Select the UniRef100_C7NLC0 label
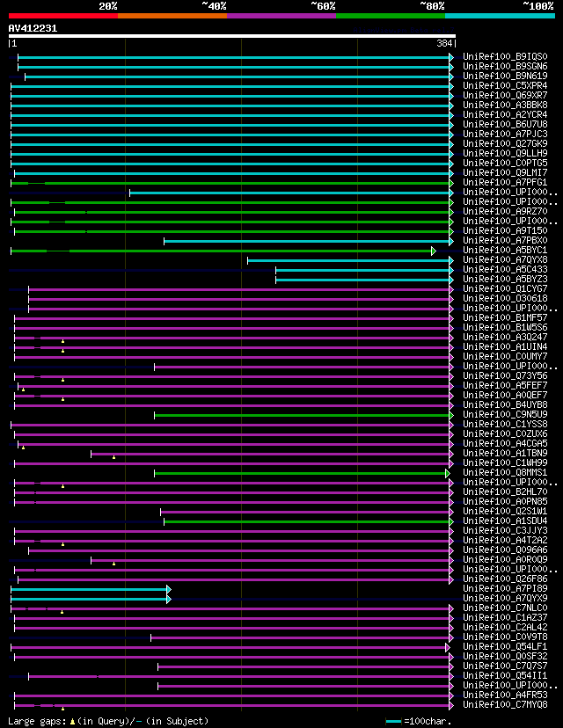This screenshot has width=563, height=728. pyautogui.click(x=505, y=608)
